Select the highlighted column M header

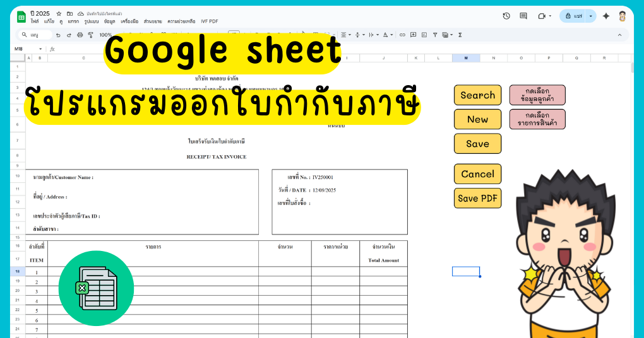point(466,58)
